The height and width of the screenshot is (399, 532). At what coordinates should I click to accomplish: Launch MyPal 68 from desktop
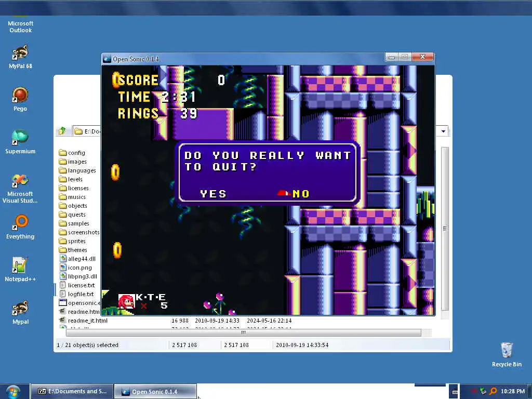[x=20, y=57]
